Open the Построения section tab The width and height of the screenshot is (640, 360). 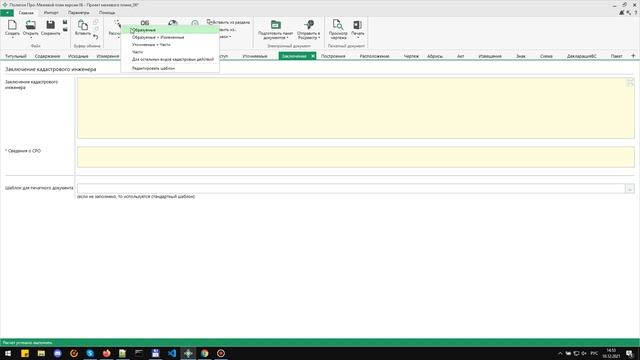click(x=333, y=56)
